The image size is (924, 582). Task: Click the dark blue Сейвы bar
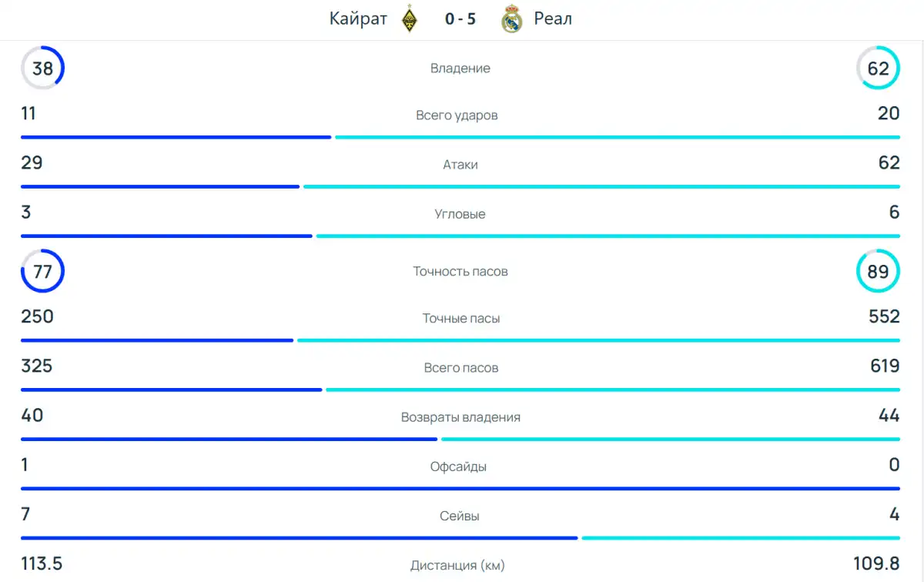(x=299, y=537)
